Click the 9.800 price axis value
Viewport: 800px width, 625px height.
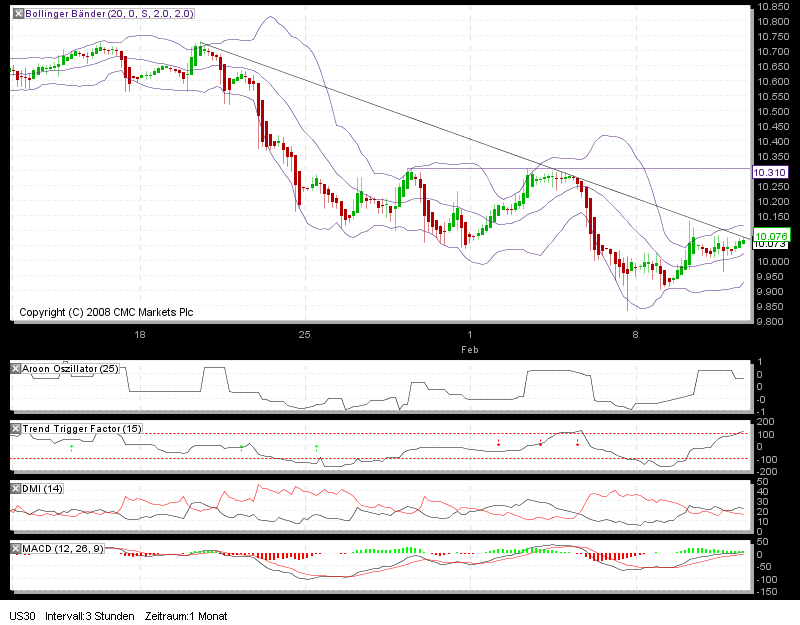[770, 321]
